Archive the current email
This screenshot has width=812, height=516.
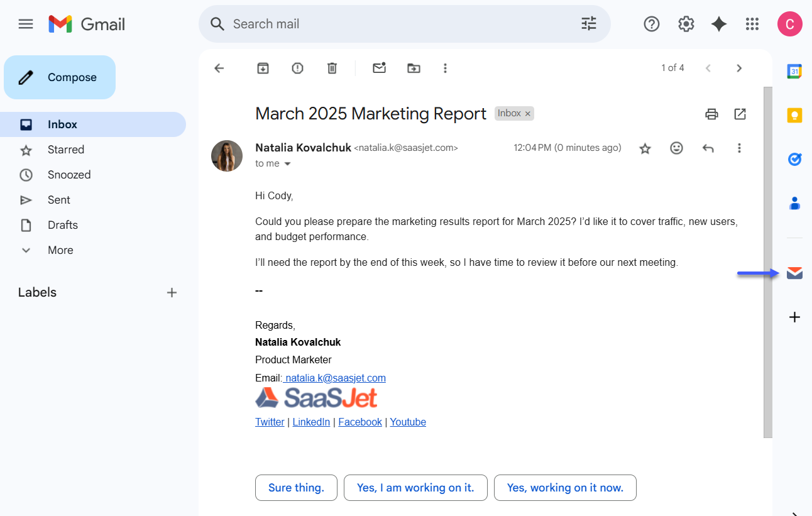point(263,68)
